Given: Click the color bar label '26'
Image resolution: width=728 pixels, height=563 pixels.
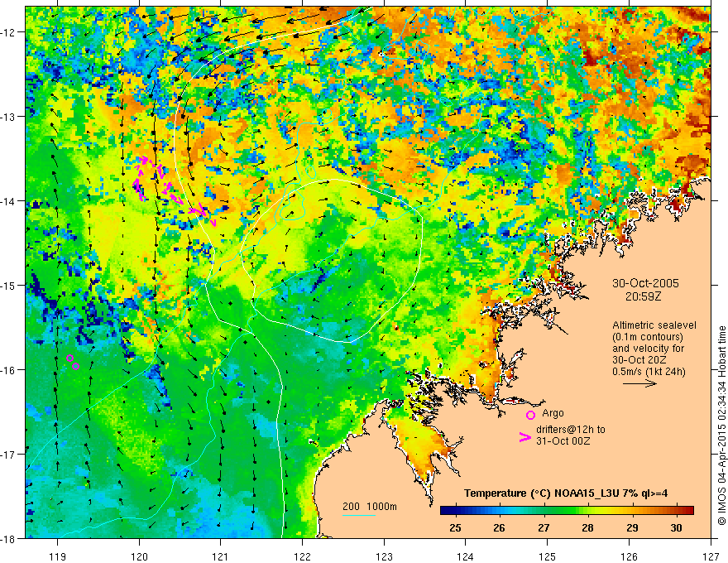Looking at the screenshot, I should [500, 527].
